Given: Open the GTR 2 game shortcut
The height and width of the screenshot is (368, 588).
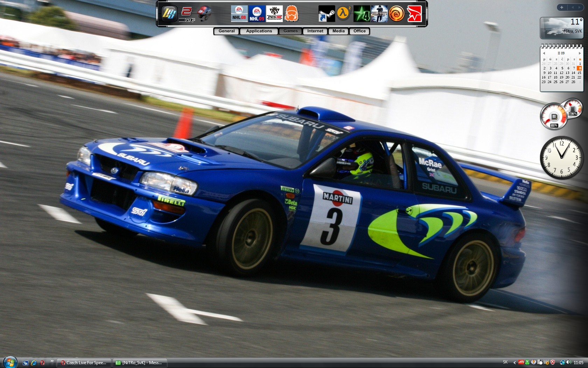Looking at the screenshot, I should pyautogui.click(x=187, y=14).
